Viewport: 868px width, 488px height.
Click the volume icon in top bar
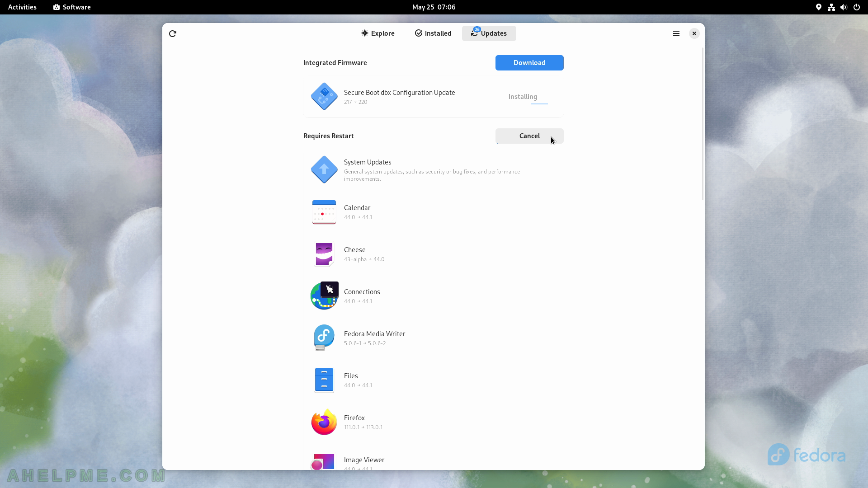(x=844, y=7)
